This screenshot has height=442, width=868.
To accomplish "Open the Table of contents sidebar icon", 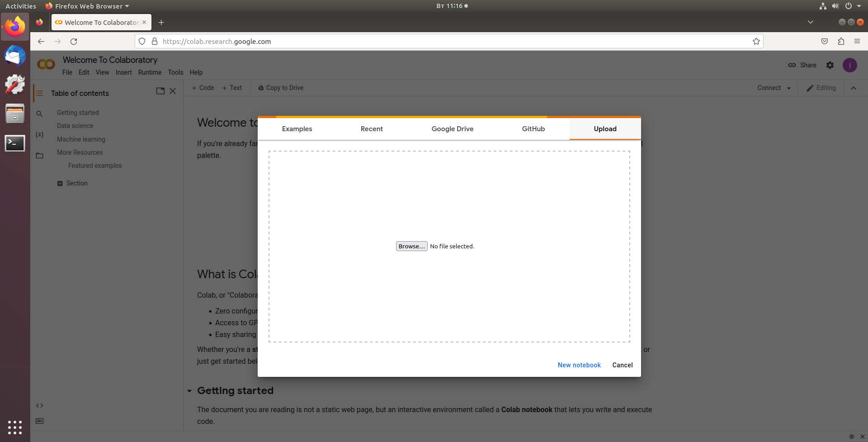I will click(x=40, y=93).
